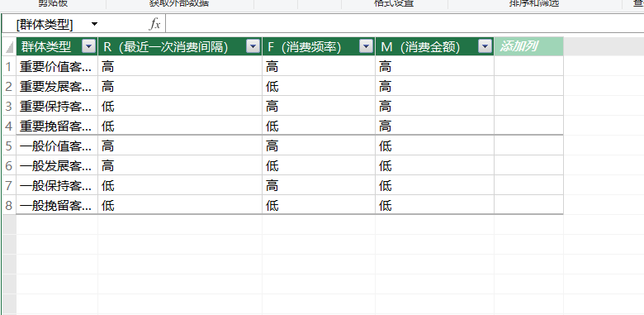Open the F (消费频率) column filter dropdown
The height and width of the screenshot is (315, 644).
(x=367, y=46)
